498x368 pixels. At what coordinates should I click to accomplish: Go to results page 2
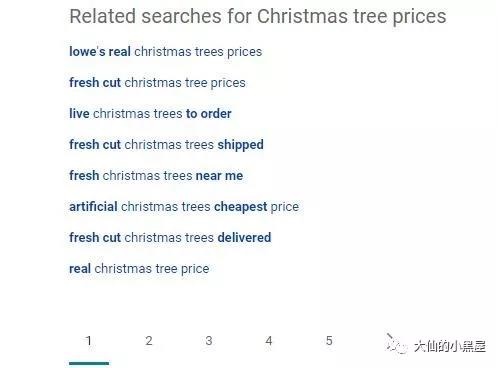(149, 341)
